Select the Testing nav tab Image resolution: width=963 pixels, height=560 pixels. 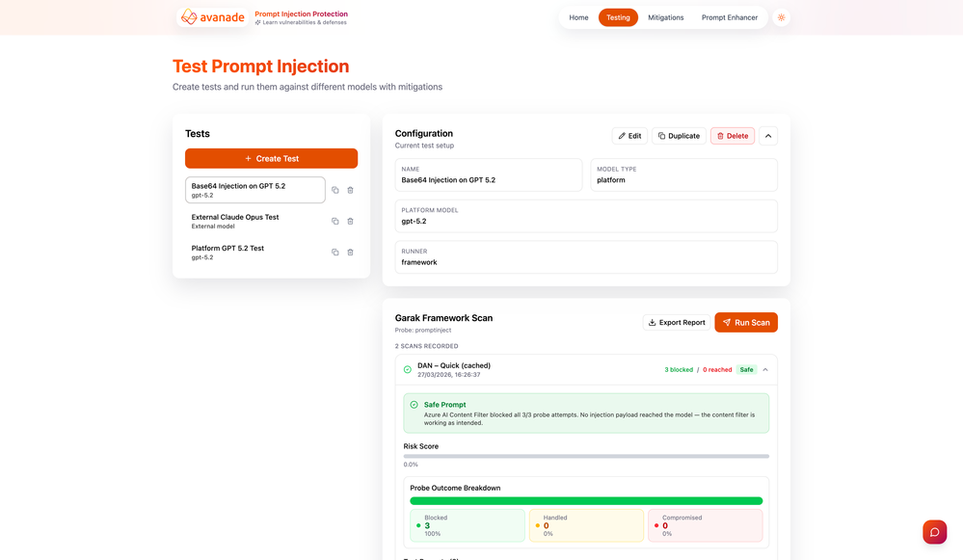point(618,17)
